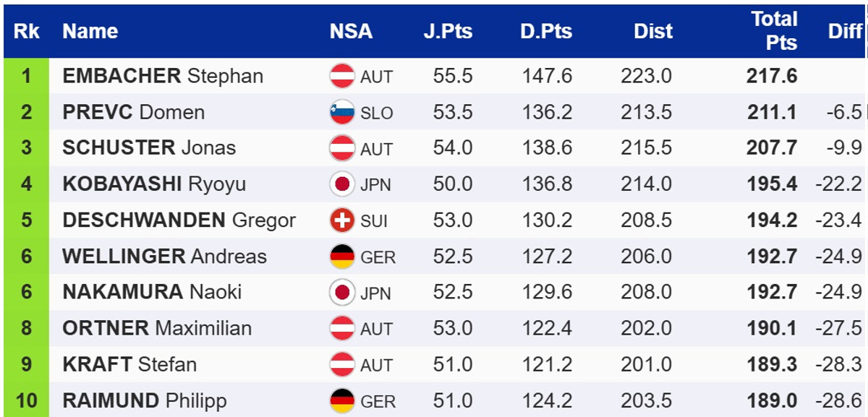868x417 pixels.
Task: Click Slovenia flag icon next to PREVC Domen
Action: (342, 112)
